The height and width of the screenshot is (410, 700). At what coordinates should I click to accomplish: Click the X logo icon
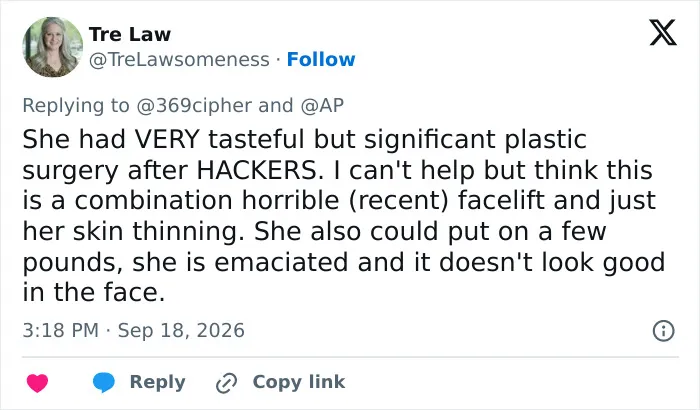(x=663, y=32)
